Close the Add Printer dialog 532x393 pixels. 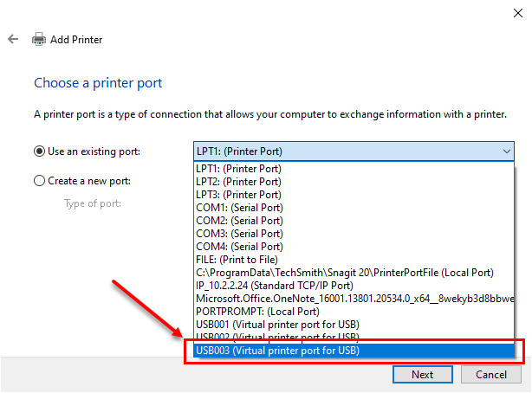tap(518, 13)
